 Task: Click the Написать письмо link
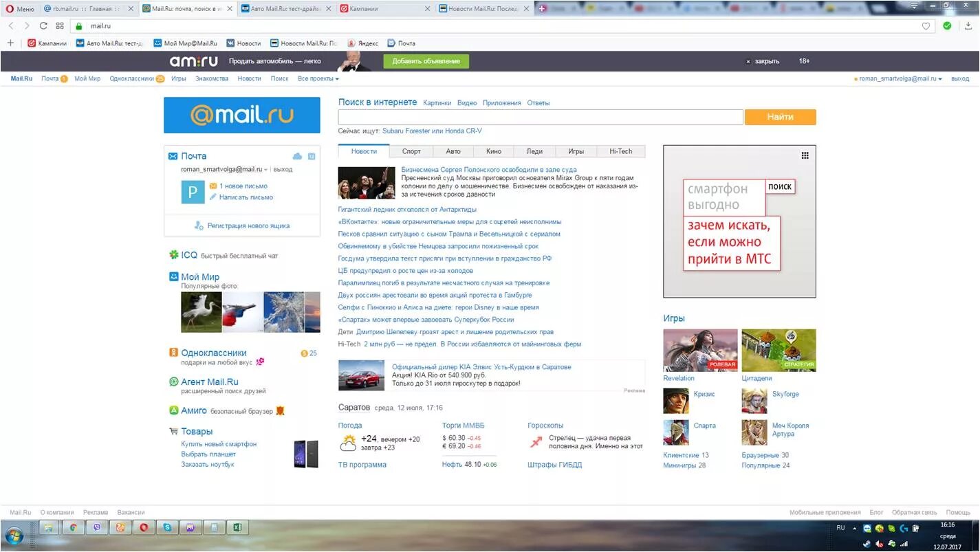click(246, 197)
